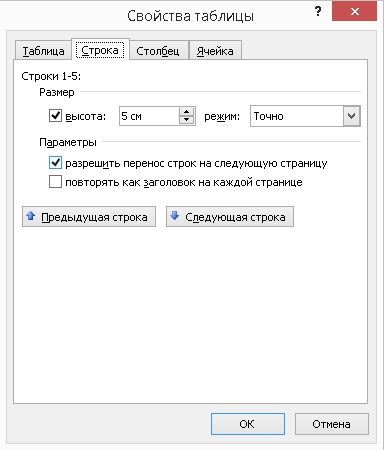Uncheck the высота checkbox

[x=55, y=116]
